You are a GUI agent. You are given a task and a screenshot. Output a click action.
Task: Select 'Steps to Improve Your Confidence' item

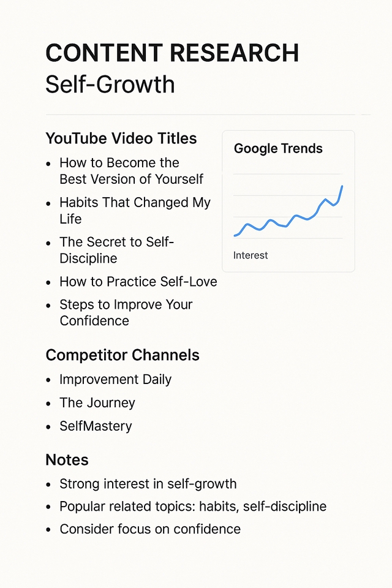[x=126, y=313]
